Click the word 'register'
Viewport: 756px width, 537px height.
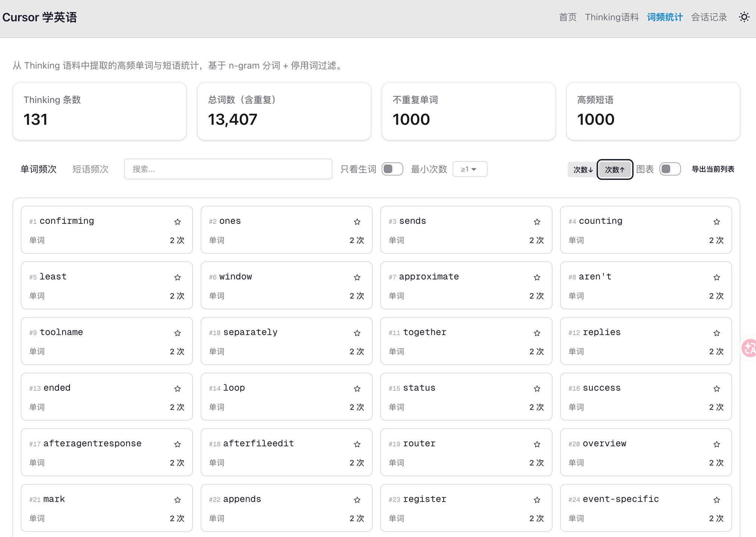point(425,499)
